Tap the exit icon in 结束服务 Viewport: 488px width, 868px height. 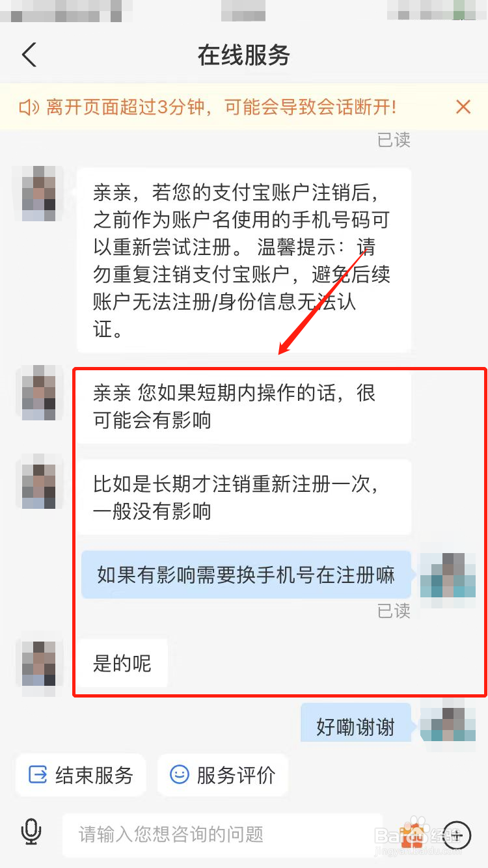click(38, 775)
